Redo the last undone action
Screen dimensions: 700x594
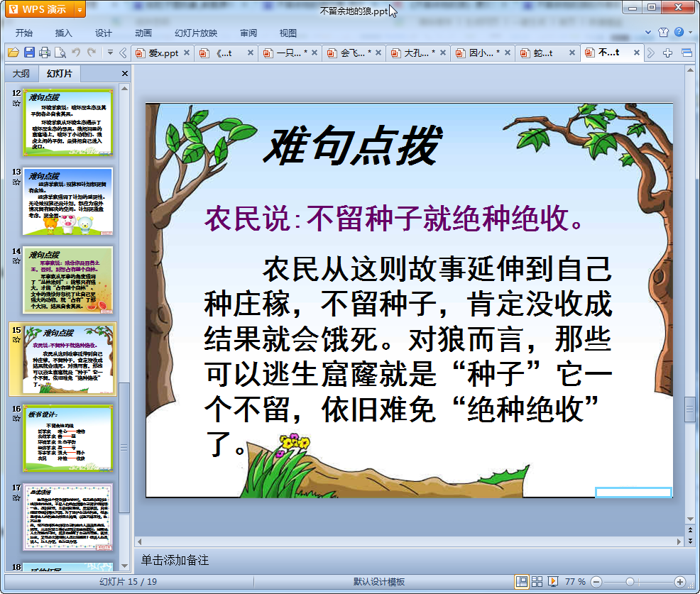point(92,53)
